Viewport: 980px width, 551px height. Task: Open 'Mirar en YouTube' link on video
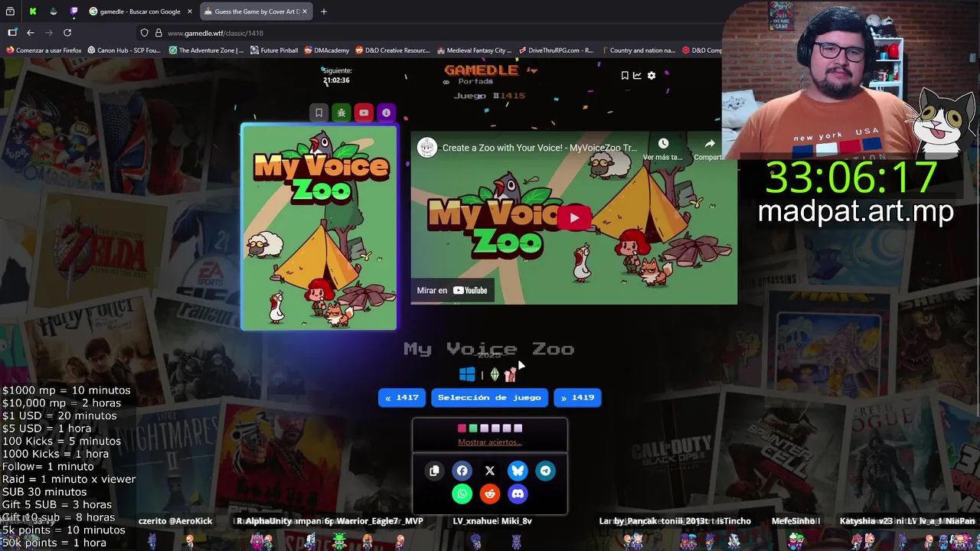pos(452,290)
